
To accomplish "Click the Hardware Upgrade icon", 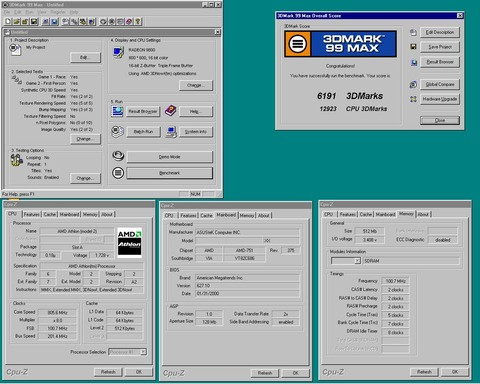I will (413, 99).
